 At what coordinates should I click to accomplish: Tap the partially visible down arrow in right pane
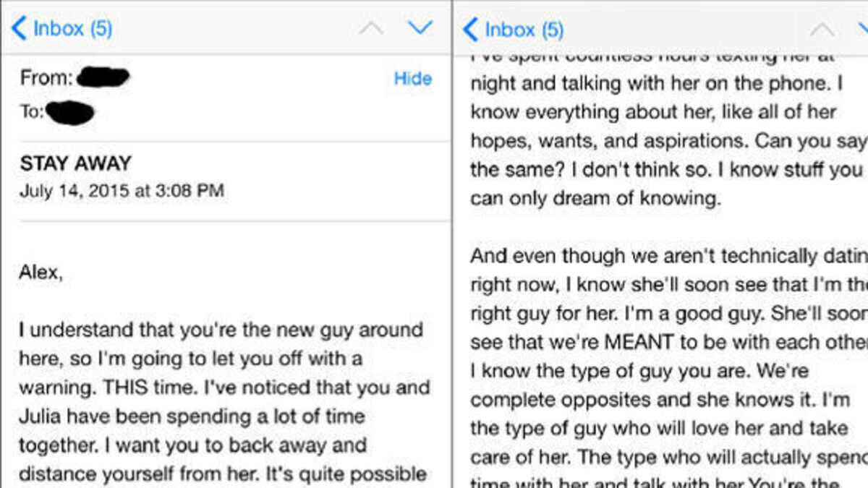[x=862, y=29]
